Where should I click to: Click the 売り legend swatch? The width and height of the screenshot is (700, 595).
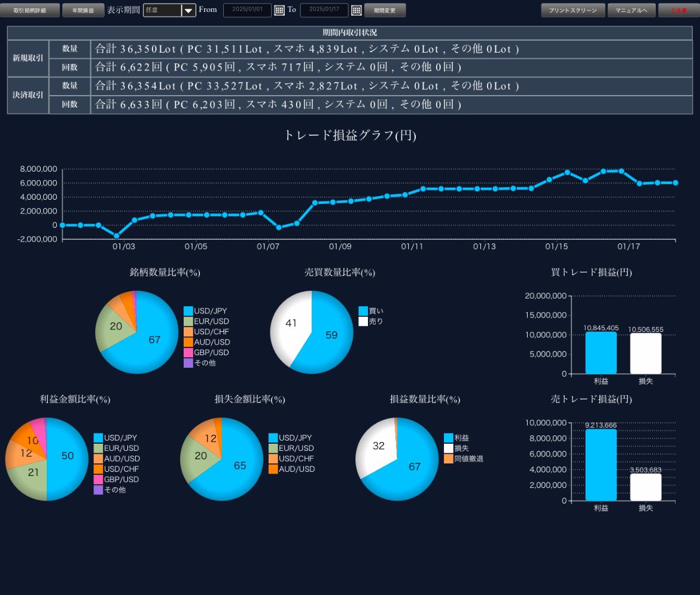coord(363,321)
